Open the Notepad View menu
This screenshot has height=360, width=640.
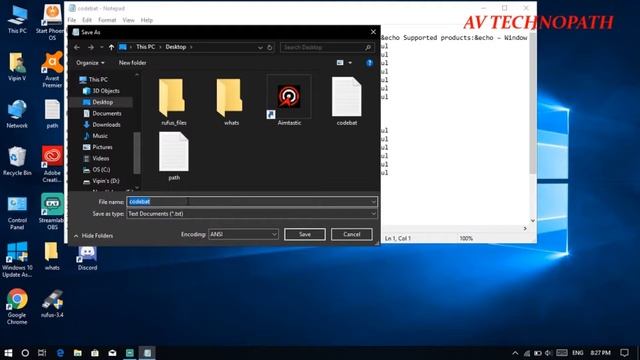128,20
